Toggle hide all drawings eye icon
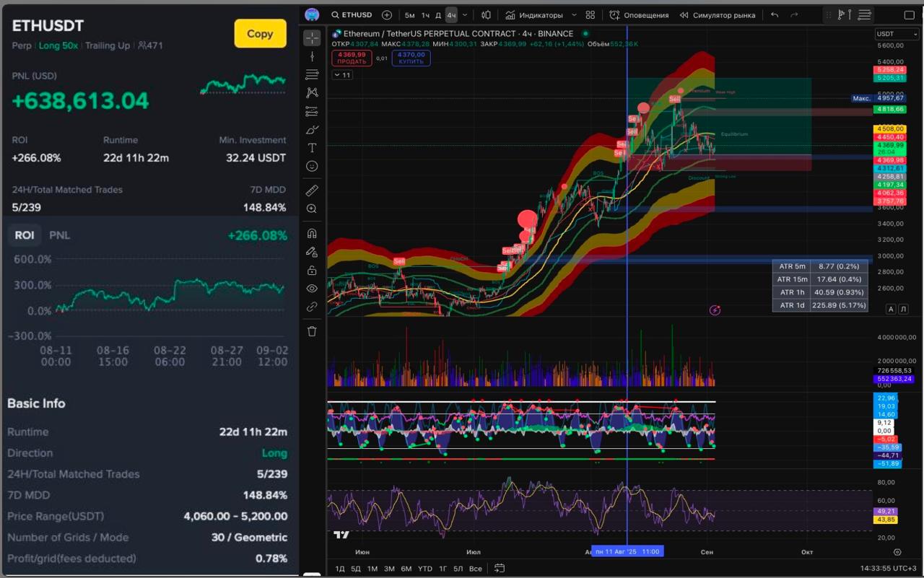 [x=312, y=288]
